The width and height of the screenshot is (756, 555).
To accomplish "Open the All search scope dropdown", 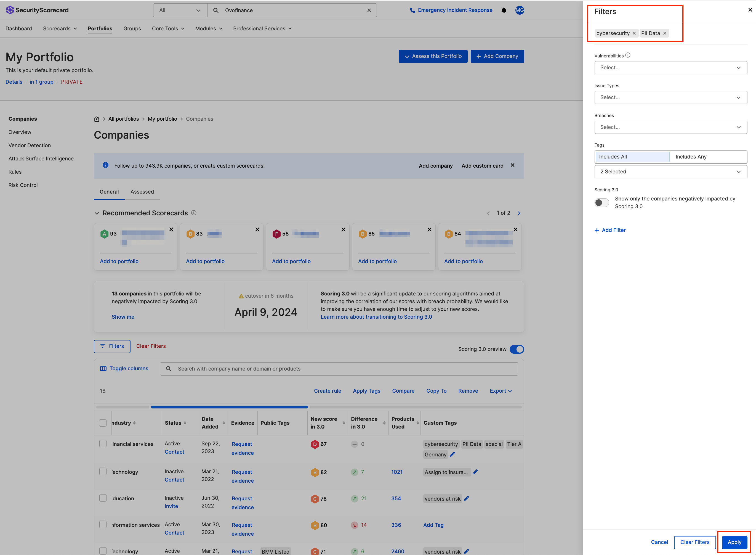I will click(180, 10).
